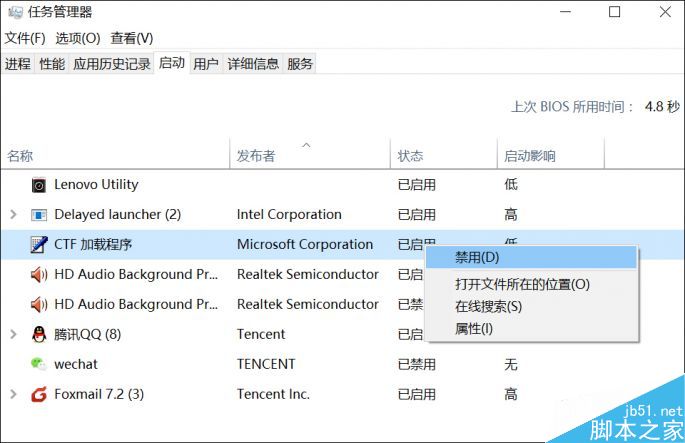Switch to the 性能 tab

pyautogui.click(x=52, y=64)
